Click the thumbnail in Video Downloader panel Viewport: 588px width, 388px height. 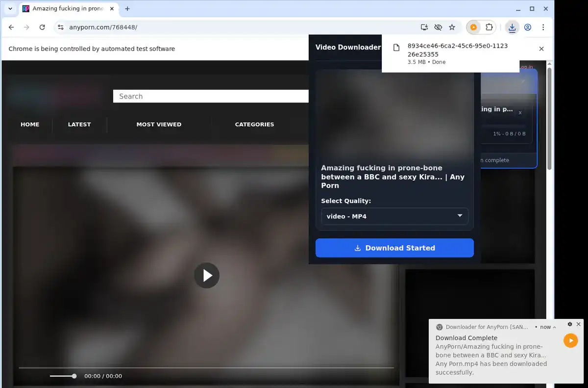[394, 114]
